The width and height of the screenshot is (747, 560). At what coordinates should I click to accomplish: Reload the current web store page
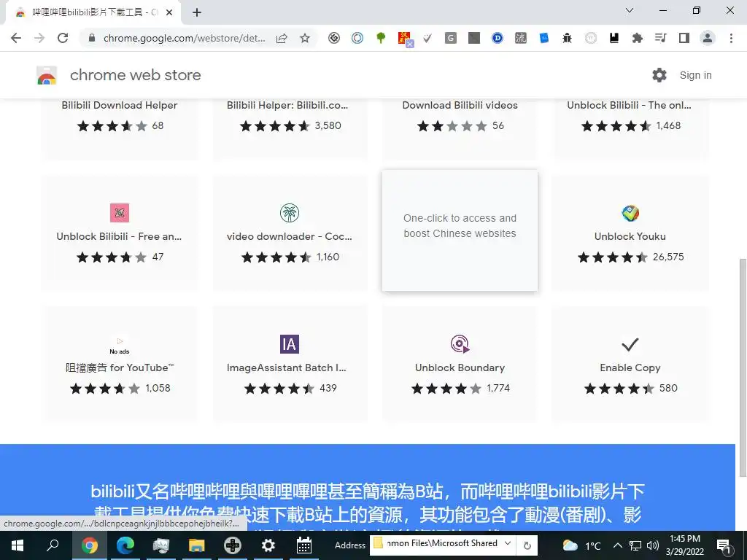click(x=63, y=38)
